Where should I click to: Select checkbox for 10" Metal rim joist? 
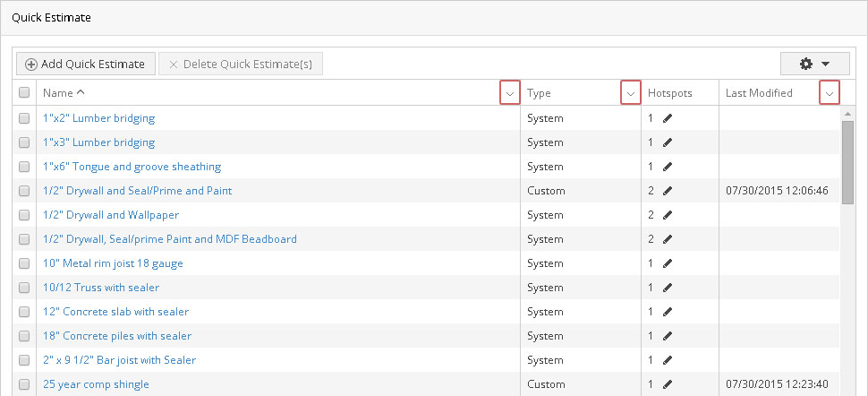[24, 263]
